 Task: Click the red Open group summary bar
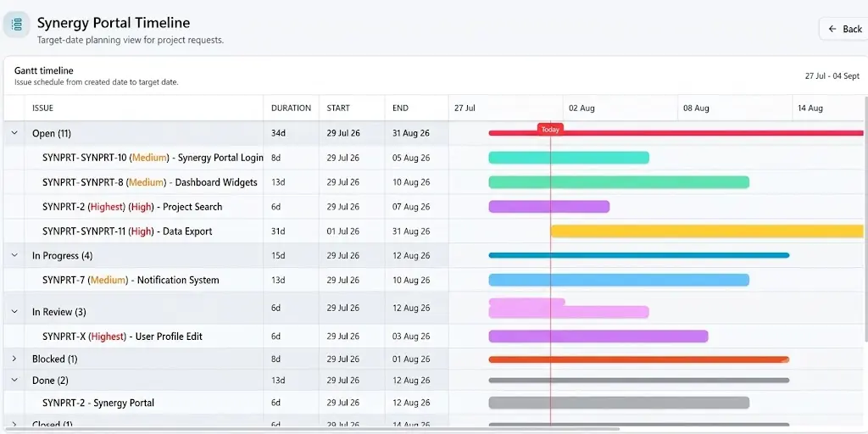click(x=676, y=133)
